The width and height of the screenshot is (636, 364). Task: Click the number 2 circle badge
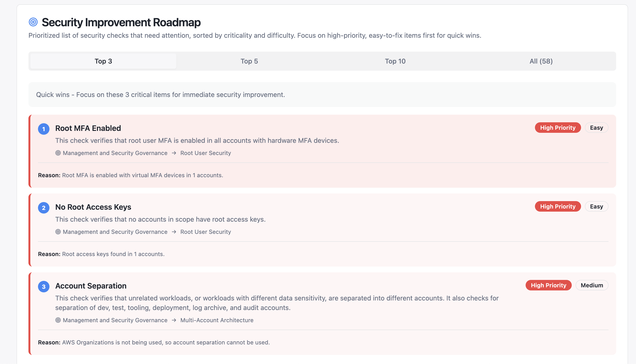(43, 208)
